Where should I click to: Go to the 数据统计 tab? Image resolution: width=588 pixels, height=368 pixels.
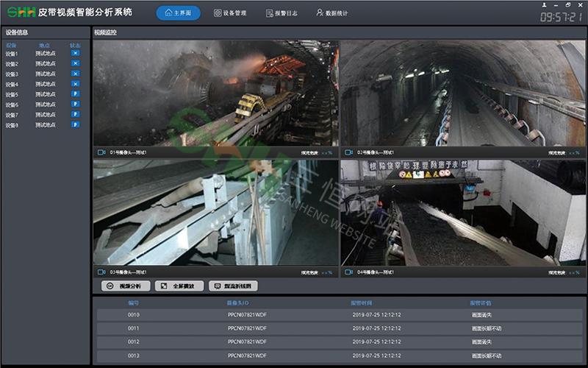(332, 13)
